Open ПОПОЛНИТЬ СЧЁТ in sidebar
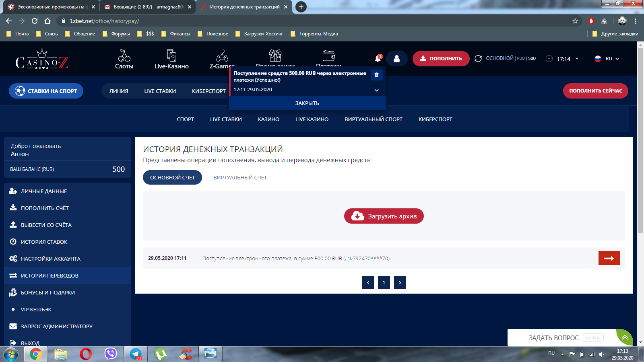644x362 pixels. point(67,208)
